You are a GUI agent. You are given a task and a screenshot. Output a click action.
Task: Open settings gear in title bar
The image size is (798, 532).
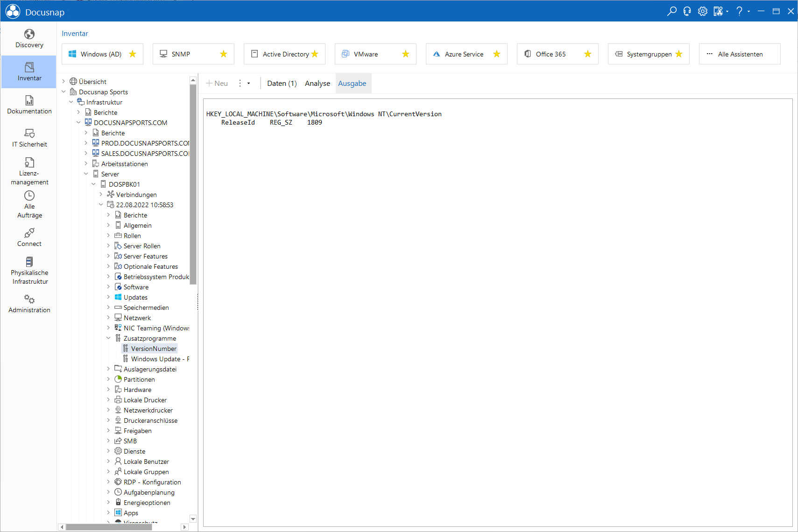[x=703, y=11]
